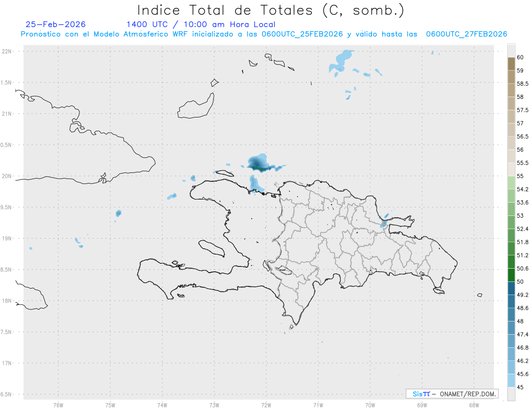Click the "46.2" colorbar label
The height and width of the screenshot is (411, 532).
[x=522, y=361]
